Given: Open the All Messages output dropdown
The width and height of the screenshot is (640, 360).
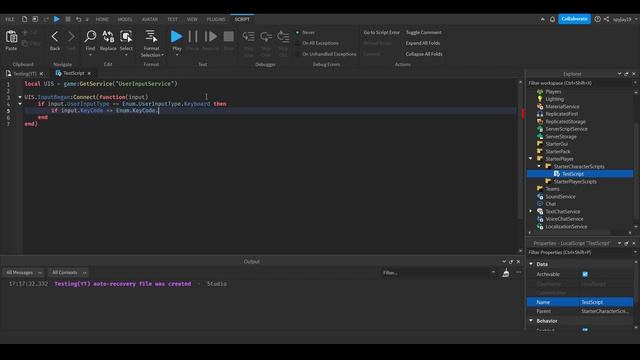Looking at the screenshot, I should coord(23,272).
